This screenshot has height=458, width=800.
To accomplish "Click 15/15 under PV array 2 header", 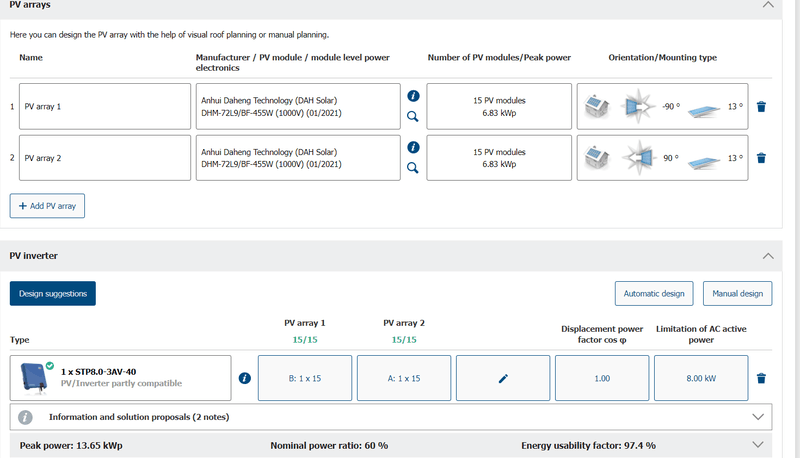I will click(x=404, y=340).
